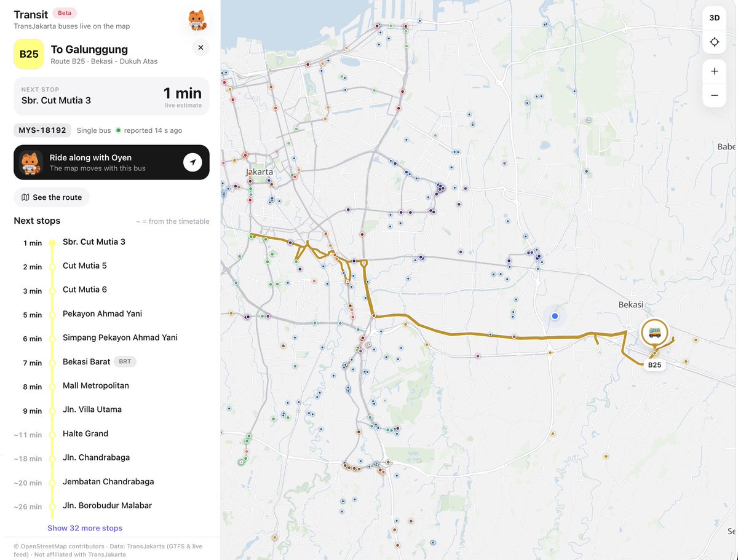Click the Beta badge
The image size is (738, 560).
click(65, 13)
